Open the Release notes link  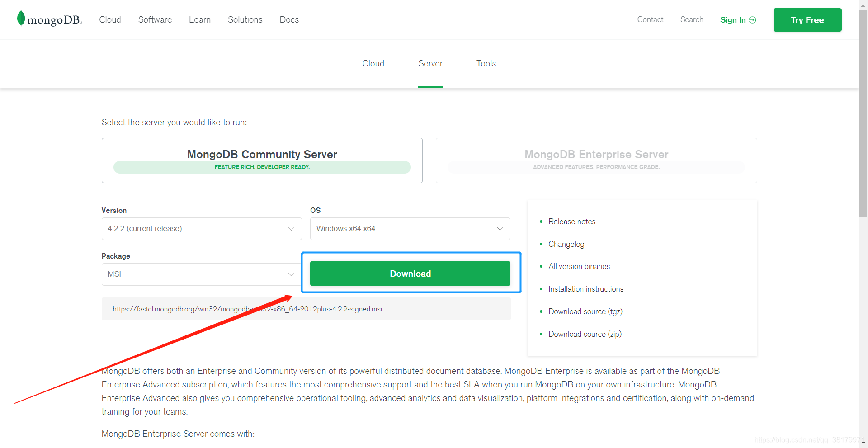(x=571, y=221)
